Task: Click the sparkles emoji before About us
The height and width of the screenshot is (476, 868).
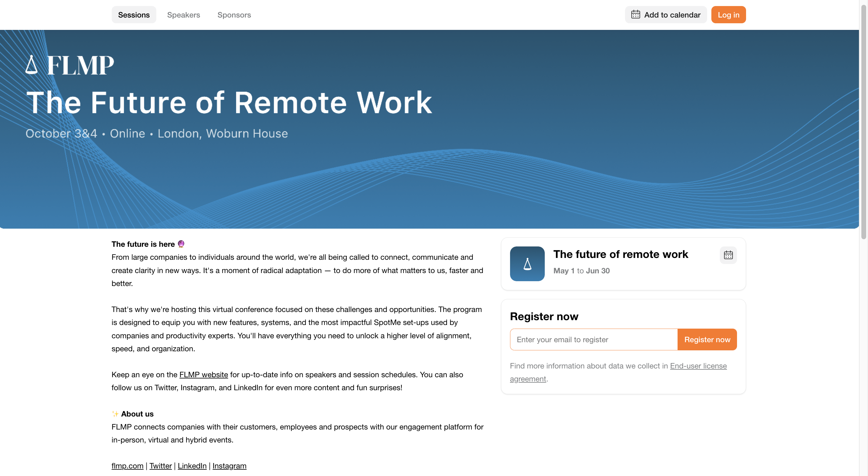Action: (115, 414)
